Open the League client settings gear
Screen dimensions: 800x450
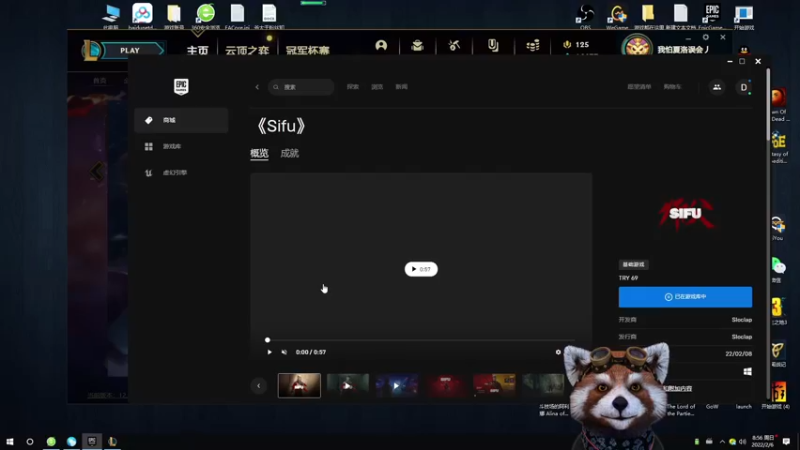coord(706,37)
